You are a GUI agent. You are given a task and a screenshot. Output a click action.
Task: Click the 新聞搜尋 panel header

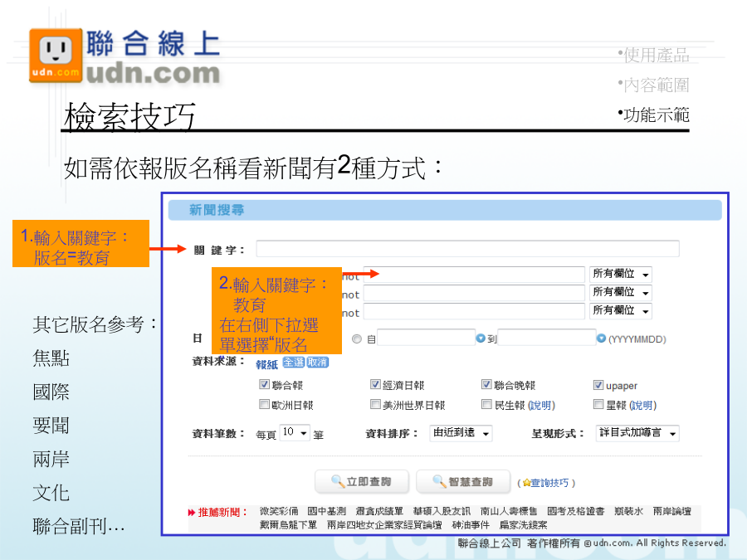[x=445, y=210]
